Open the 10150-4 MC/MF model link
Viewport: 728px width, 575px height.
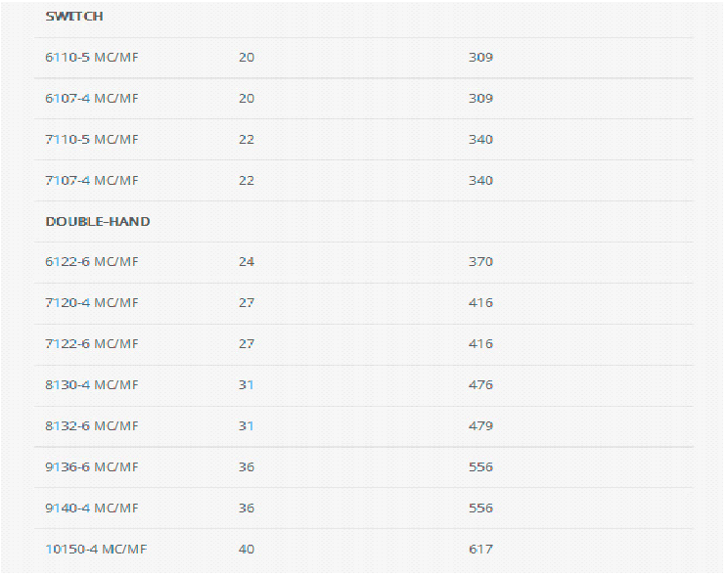coord(96,550)
